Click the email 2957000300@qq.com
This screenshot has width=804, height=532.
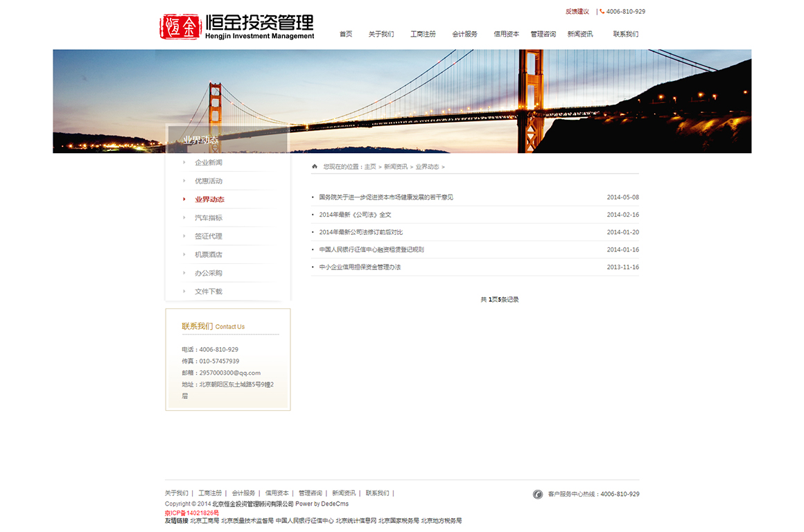pyautogui.click(x=229, y=373)
